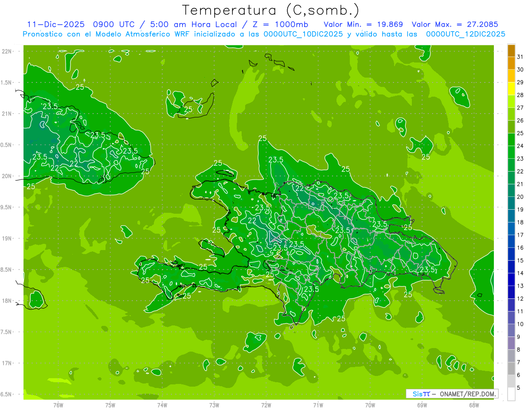Click the longitude label "71W"
This screenshot has height=411, width=532.
click(318, 405)
